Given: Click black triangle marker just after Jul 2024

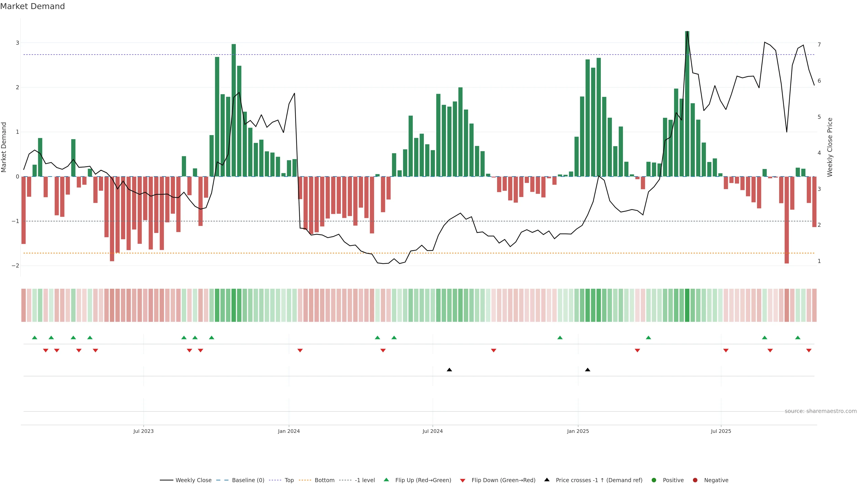Looking at the screenshot, I should (x=449, y=370).
